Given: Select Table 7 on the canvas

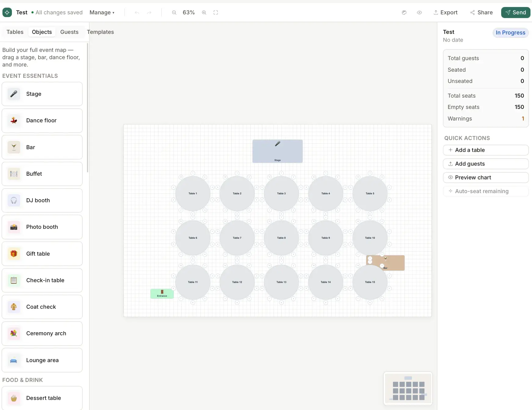Looking at the screenshot, I should (x=237, y=238).
